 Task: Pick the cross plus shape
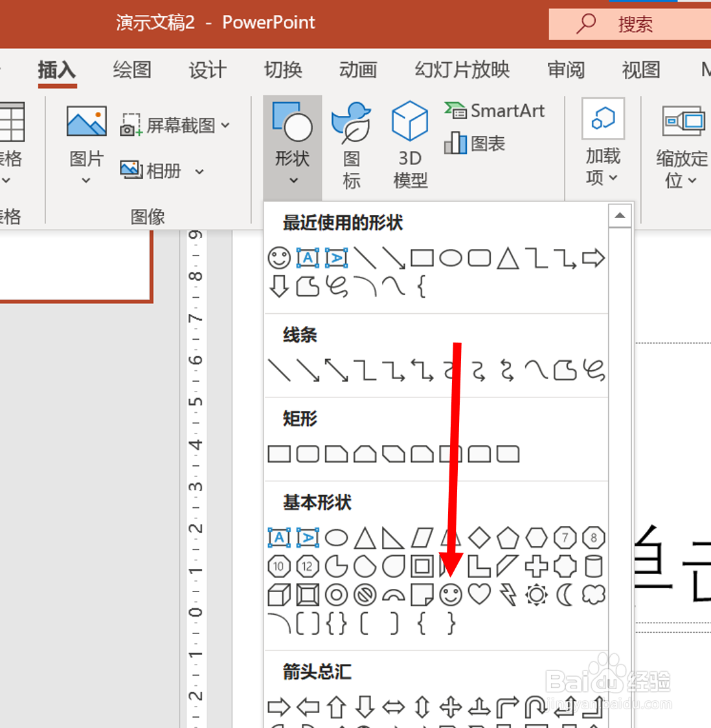[537, 566]
